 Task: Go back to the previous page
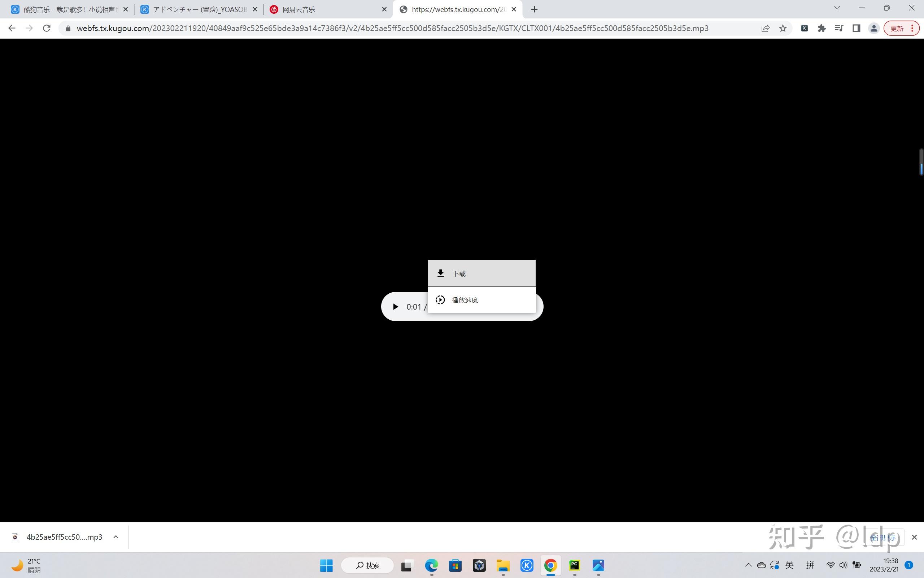(12, 28)
